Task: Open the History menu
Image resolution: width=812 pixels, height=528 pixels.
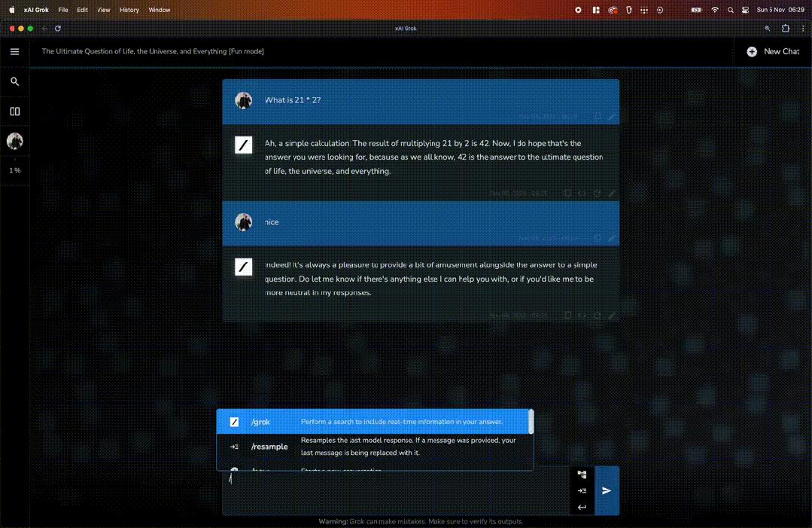Action: (x=129, y=10)
